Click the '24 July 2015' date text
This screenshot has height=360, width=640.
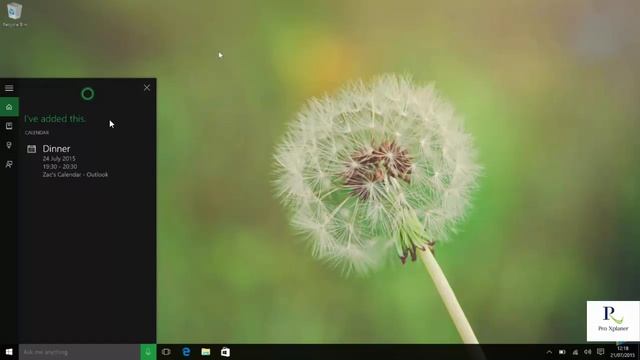(59, 158)
